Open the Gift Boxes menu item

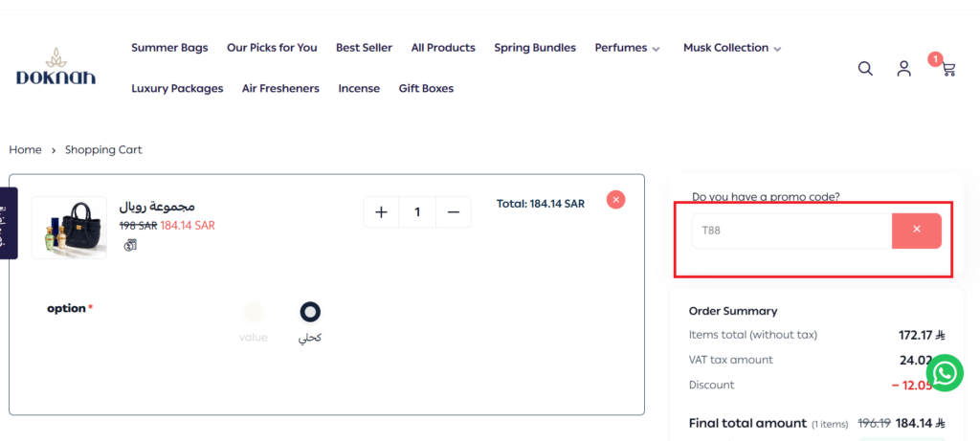coord(426,89)
